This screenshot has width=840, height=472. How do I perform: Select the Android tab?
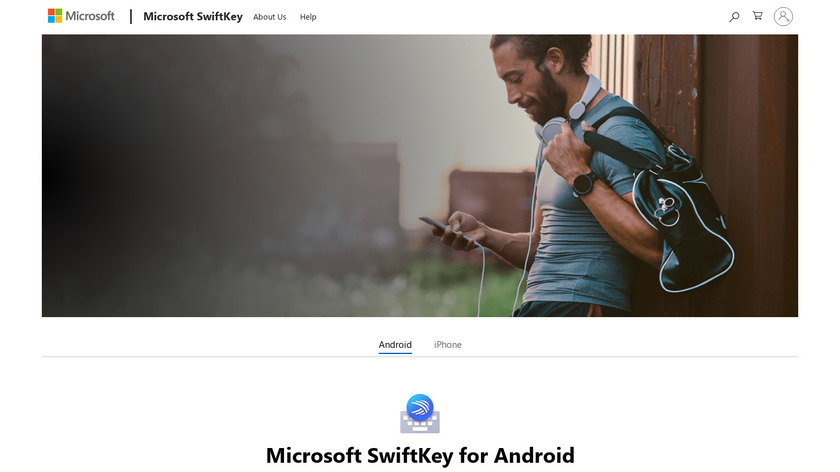pyautogui.click(x=395, y=345)
